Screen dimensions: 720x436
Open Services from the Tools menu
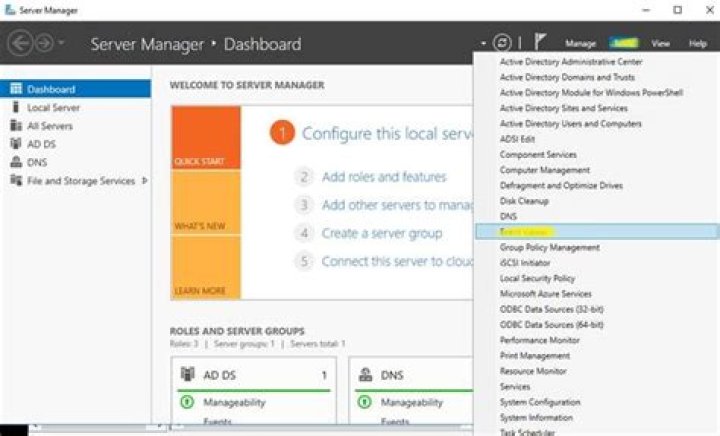pyautogui.click(x=515, y=386)
